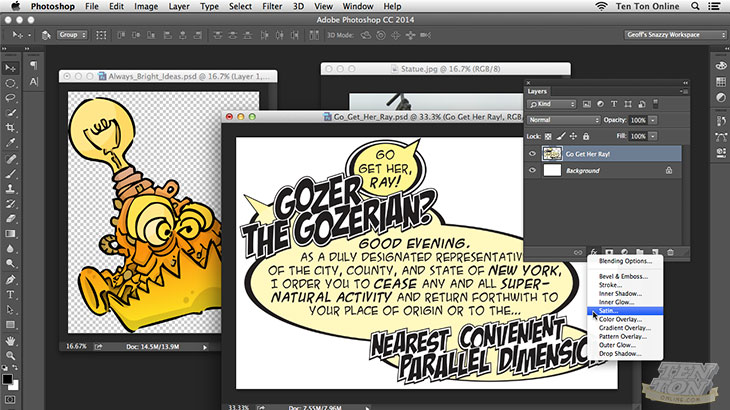This screenshot has width=730, height=410.
Task: Hide the Go Get Her Ray! layer
Action: [532, 154]
